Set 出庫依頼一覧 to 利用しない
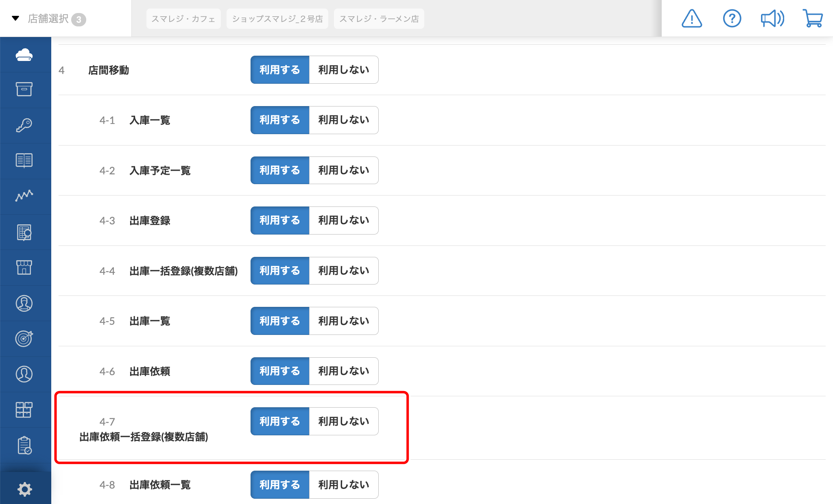Screen dimensions: 833x504 point(344,485)
